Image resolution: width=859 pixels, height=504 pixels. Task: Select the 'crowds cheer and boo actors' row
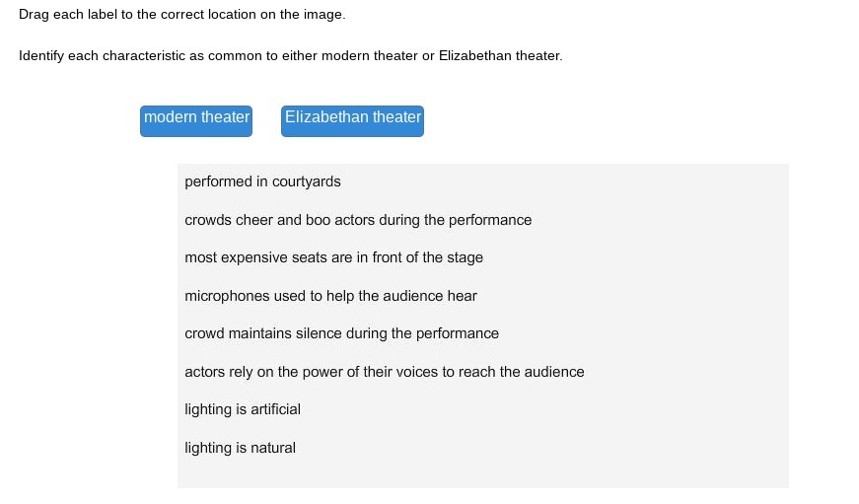[358, 220]
